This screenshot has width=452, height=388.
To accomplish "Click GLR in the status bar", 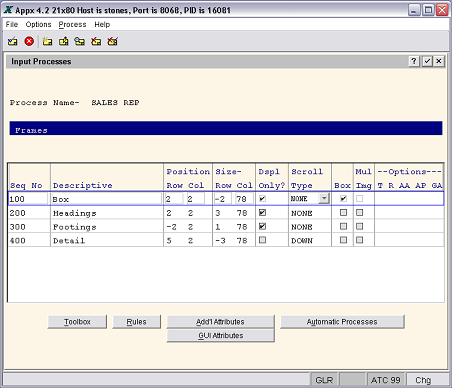I will coord(324,380).
